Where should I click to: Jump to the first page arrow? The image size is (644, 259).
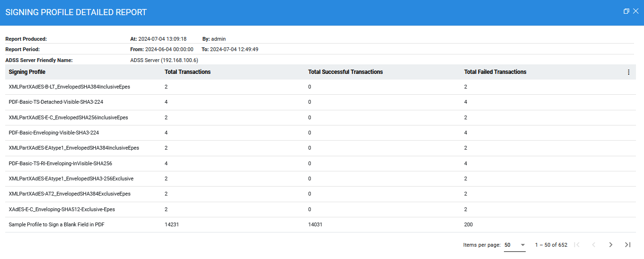coord(576,245)
